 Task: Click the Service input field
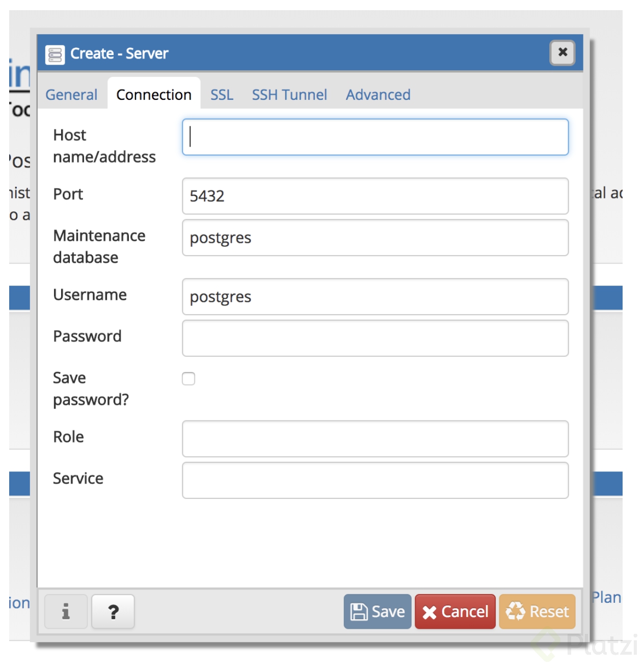(x=375, y=481)
